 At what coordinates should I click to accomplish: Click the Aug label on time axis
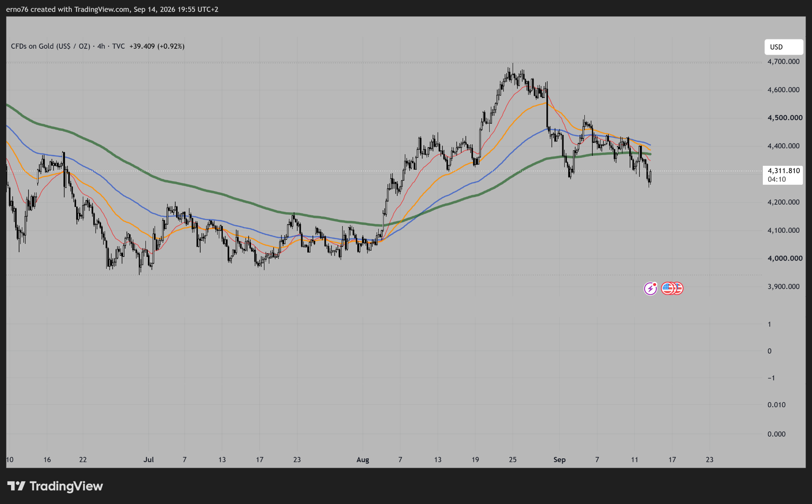(x=363, y=460)
